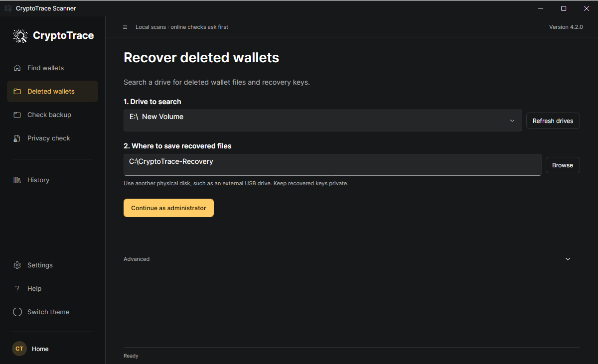Viewport: 598px width, 364px height.
Task: Minimize the CryptoTrace Scanner window
Action: coord(541,8)
